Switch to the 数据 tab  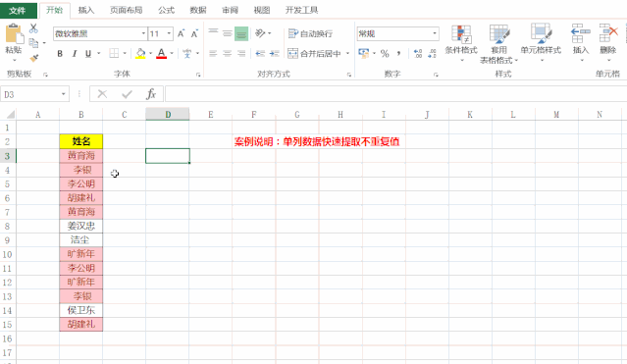click(198, 10)
